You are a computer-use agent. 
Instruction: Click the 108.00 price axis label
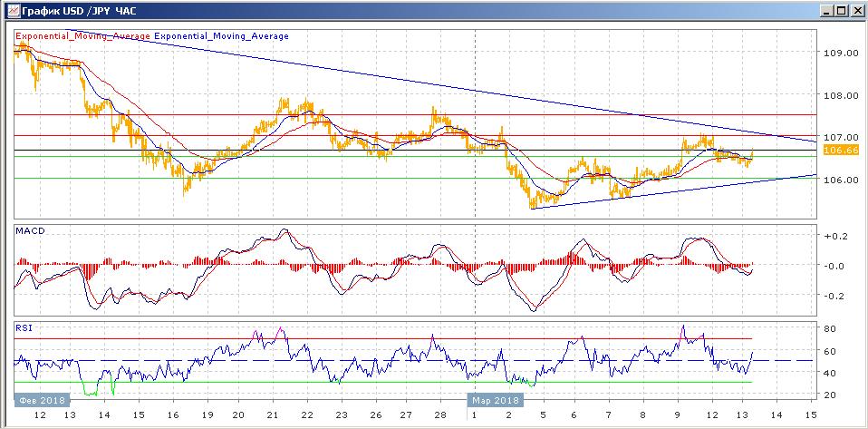pyautogui.click(x=842, y=95)
